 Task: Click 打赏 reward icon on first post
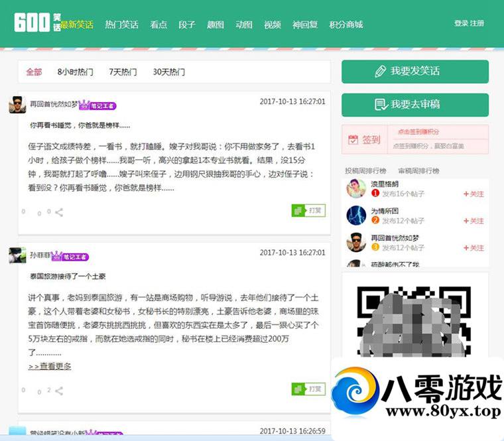tap(309, 211)
